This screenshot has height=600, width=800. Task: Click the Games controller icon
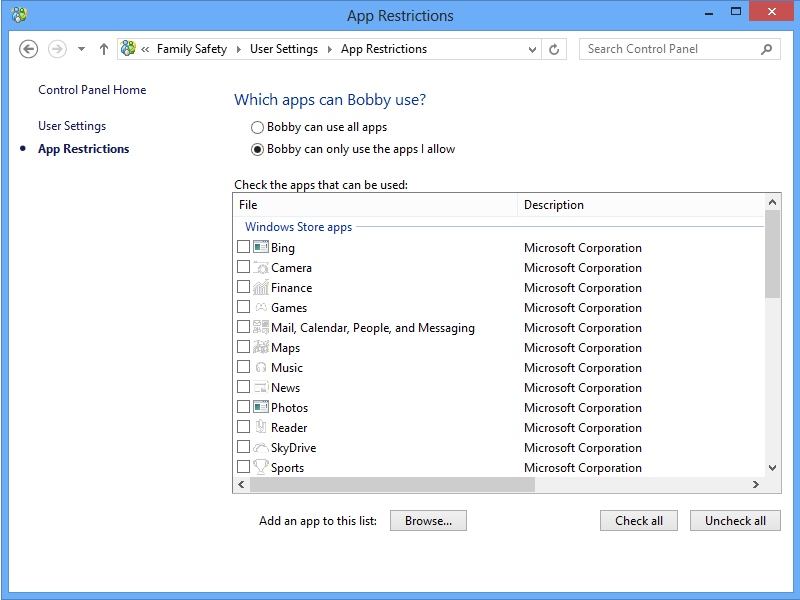pyautogui.click(x=261, y=307)
